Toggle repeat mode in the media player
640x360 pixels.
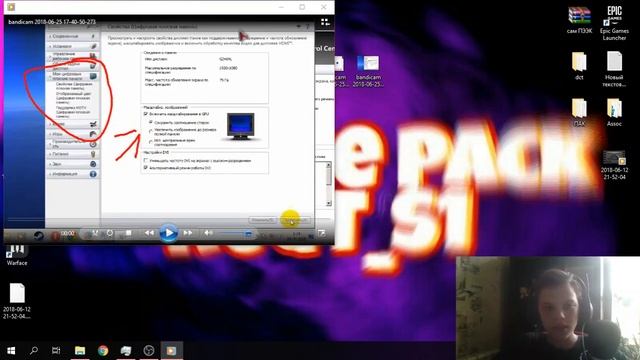pos(110,233)
